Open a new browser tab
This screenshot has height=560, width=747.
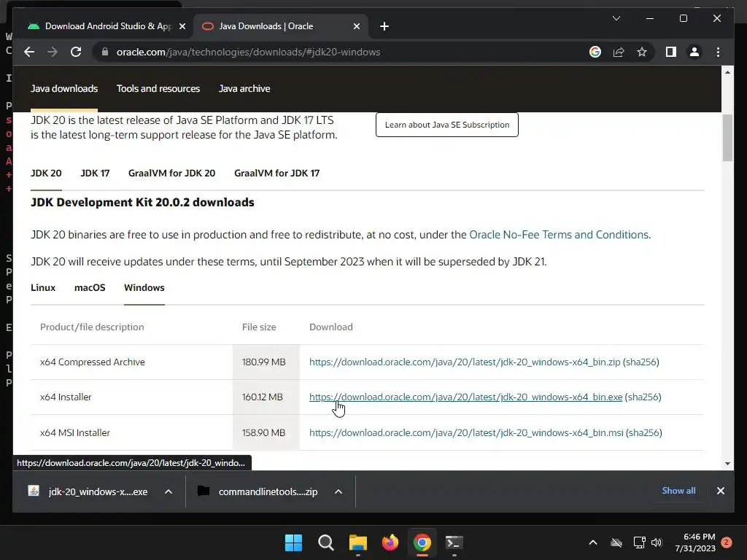pos(384,26)
